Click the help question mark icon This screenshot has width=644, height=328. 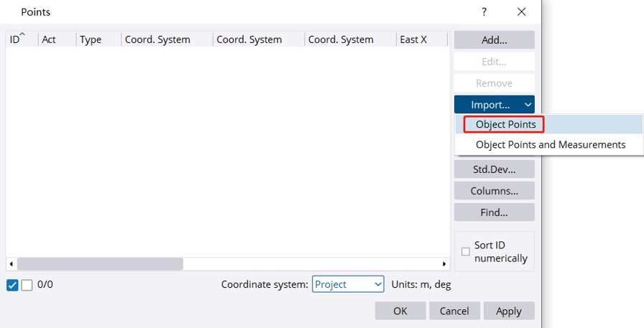pyautogui.click(x=484, y=11)
